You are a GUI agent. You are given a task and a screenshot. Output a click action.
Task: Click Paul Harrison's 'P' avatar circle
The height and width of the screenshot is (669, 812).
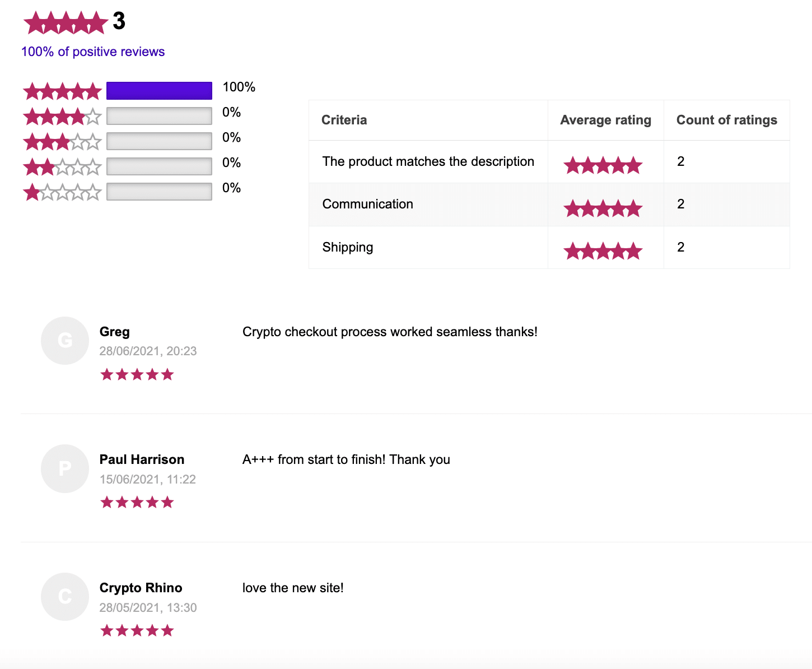(x=65, y=468)
